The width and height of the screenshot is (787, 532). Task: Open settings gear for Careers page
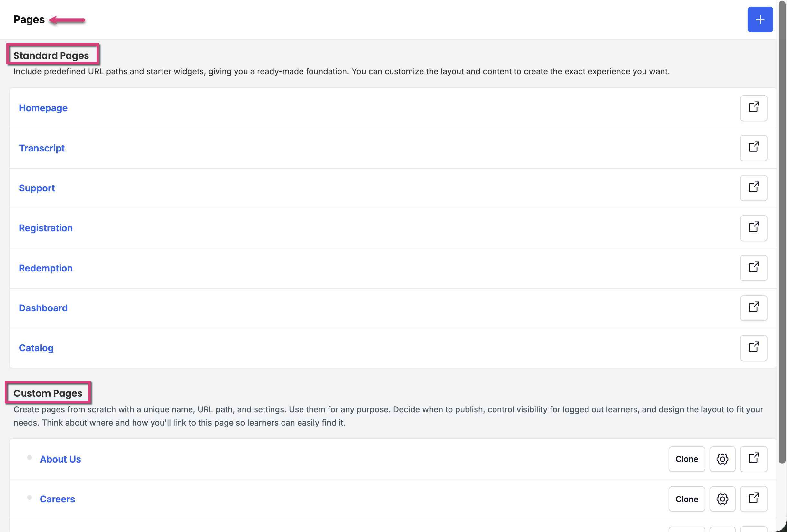point(722,499)
